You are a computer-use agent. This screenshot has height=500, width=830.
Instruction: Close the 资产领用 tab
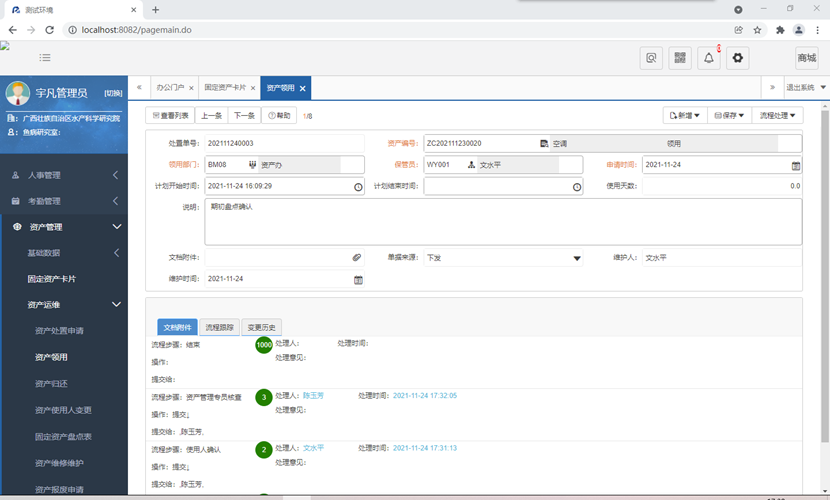[303, 88]
